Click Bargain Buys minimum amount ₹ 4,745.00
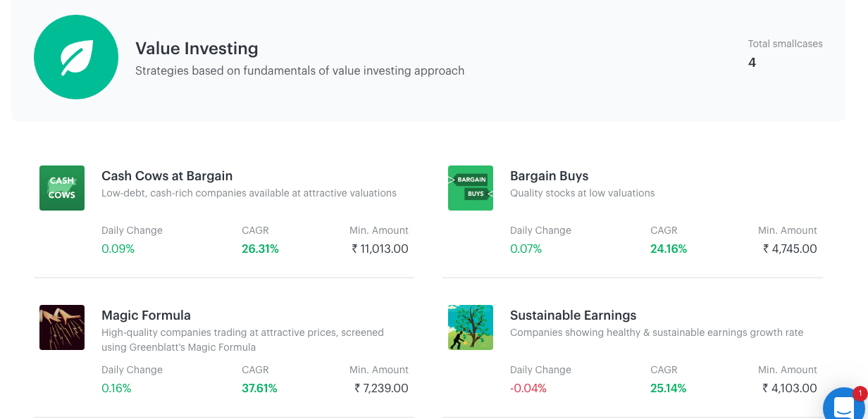This screenshot has height=419, width=868. (790, 249)
